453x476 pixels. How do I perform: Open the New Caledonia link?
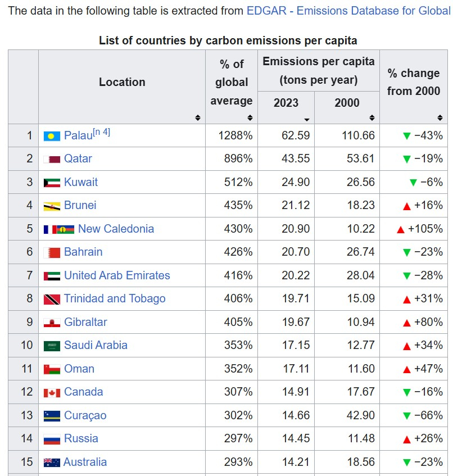coord(116,229)
